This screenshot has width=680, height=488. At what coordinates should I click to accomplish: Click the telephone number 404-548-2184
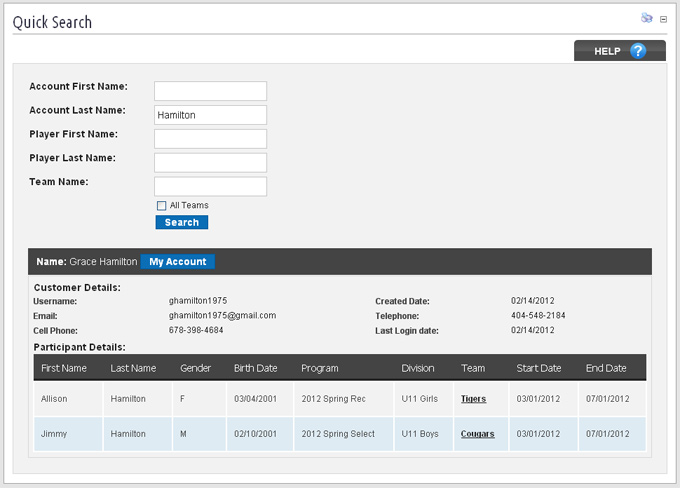[x=538, y=315]
